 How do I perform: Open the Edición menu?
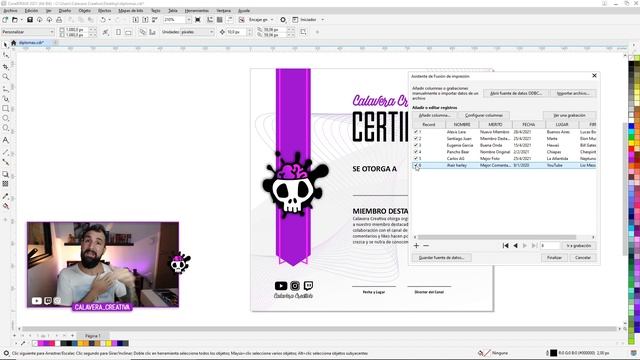tap(31, 11)
